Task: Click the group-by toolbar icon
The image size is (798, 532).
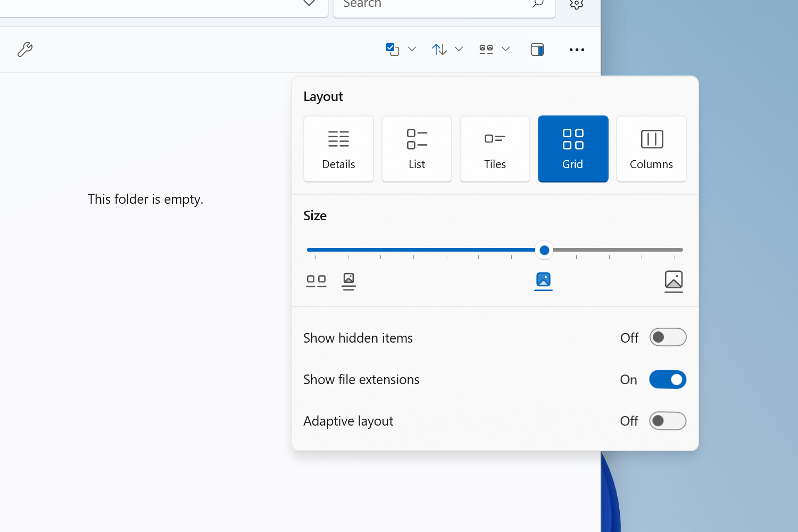Action: 485,48
